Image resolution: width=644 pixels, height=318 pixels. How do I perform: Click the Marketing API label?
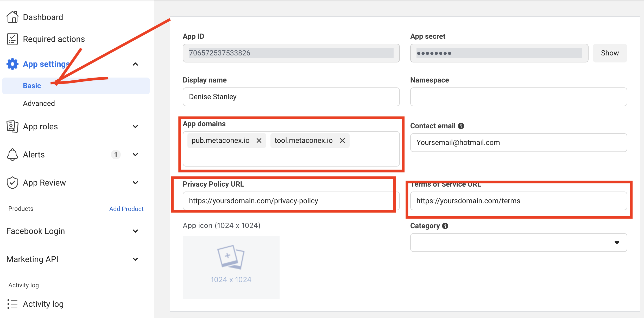coord(32,259)
